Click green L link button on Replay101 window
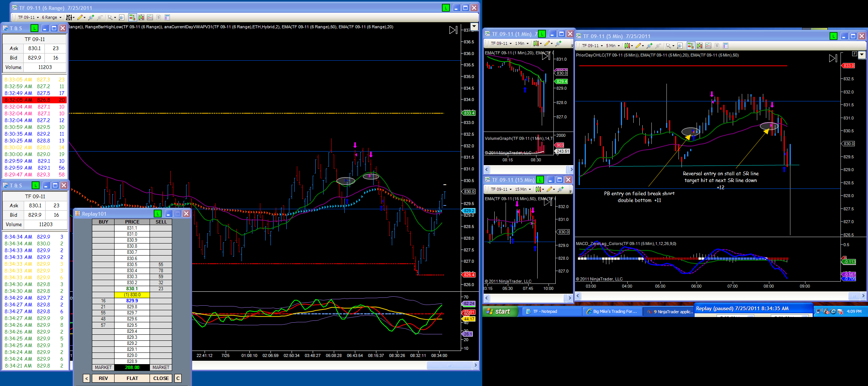This screenshot has width=868, height=386. pos(157,214)
